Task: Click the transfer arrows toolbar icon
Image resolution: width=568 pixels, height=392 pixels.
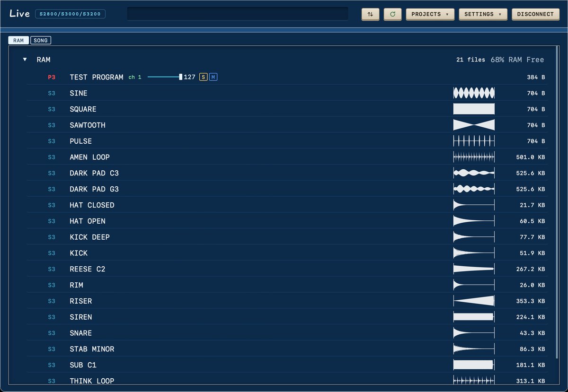Action: 370,14
